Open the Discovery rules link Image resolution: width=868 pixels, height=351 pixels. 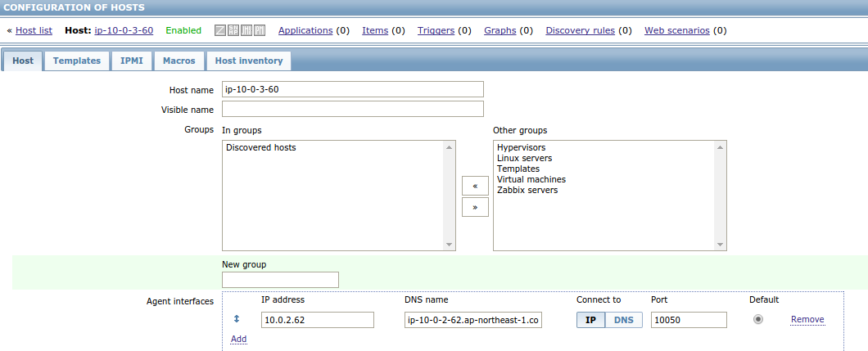click(580, 30)
